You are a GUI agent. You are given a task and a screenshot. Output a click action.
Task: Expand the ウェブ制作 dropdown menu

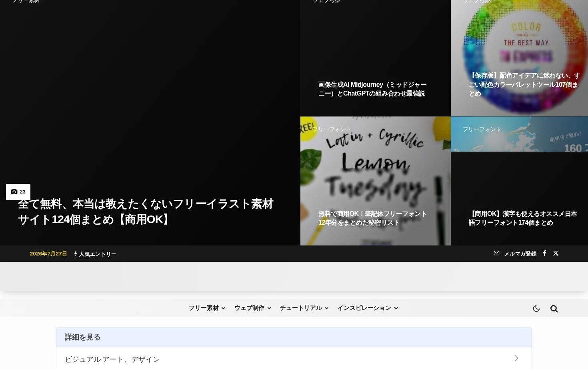(x=253, y=308)
